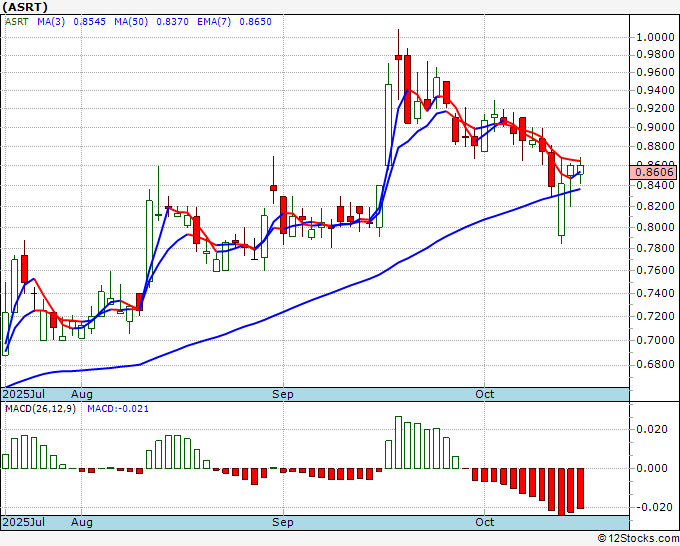Click the highest candle near 1.0000

click(x=398, y=57)
